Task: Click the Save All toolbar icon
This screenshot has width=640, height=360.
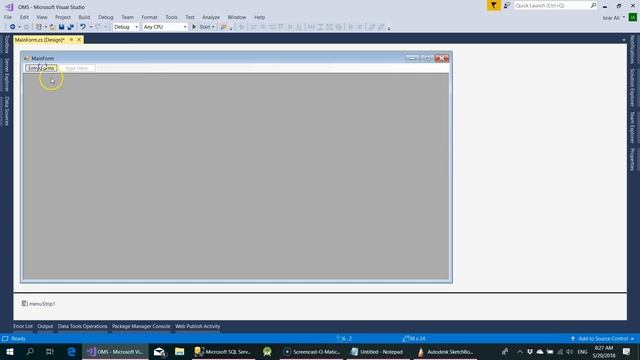Action: click(71, 27)
